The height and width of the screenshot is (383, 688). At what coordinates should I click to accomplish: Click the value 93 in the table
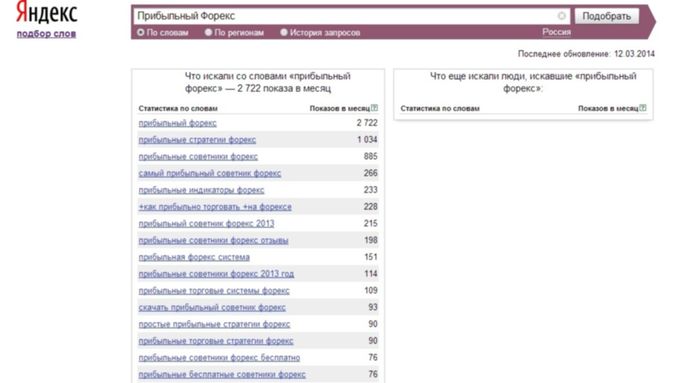tap(373, 307)
